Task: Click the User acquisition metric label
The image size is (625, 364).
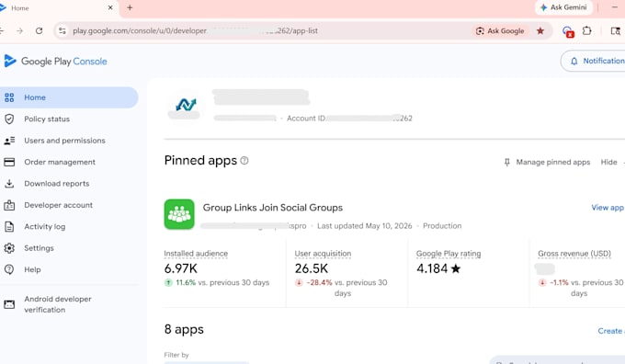Action: (x=323, y=254)
